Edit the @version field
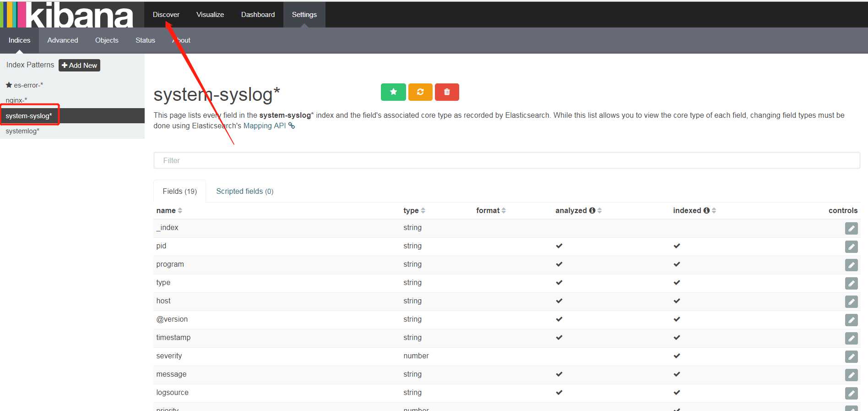The width and height of the screenshot is (868, 411). [x=851, y=320]
